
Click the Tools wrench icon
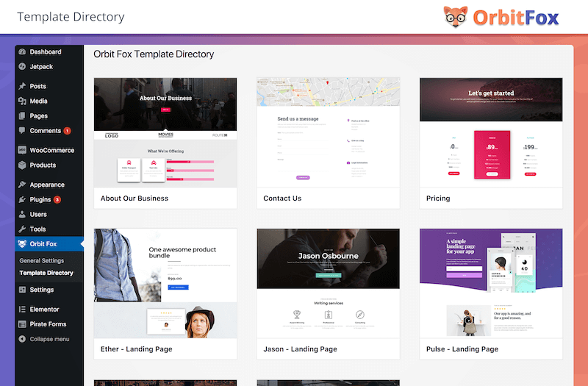tap(22, 229)
